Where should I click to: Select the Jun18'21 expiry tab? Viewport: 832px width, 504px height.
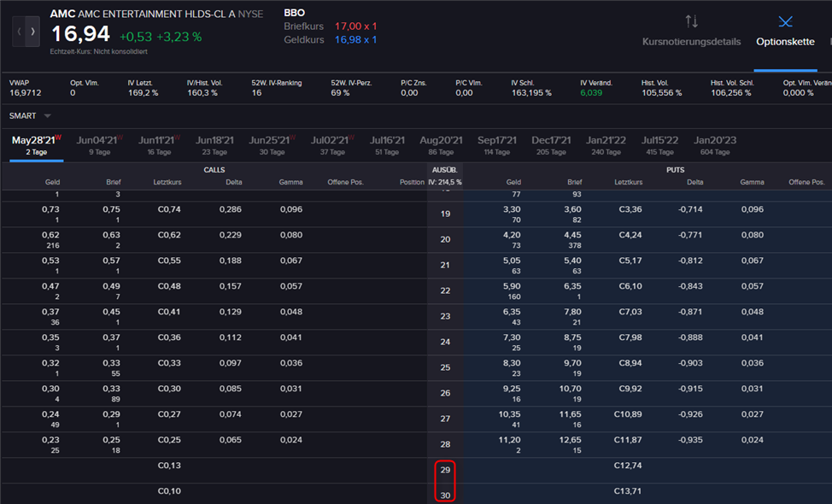click(214, 145)
